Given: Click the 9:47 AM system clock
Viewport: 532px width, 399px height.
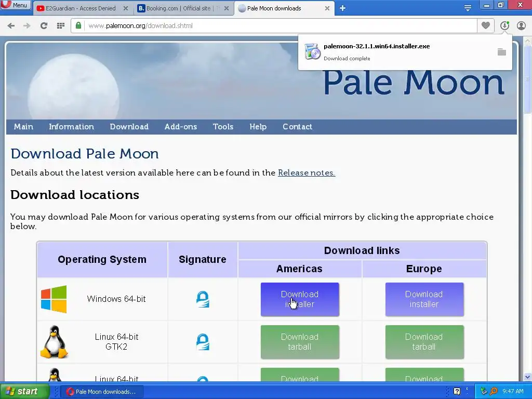Looking at the screenshot, I should pos(513,392).
